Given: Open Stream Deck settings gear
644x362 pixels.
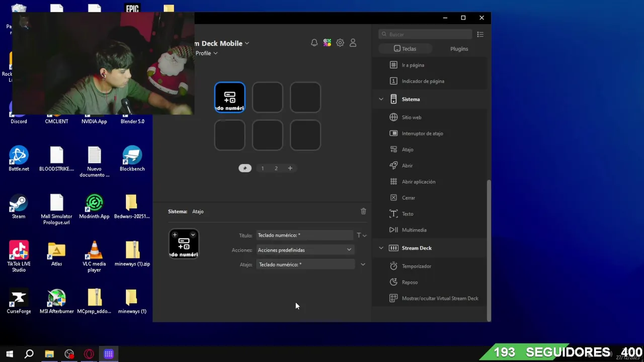Looking at the screenshot, I should pyautogui.click(x=340, y=43).
